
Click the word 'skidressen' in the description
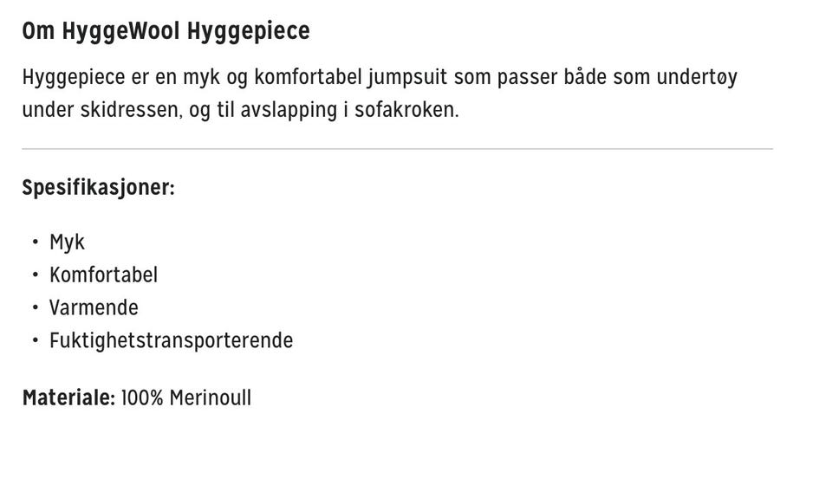tap(131, 110)
